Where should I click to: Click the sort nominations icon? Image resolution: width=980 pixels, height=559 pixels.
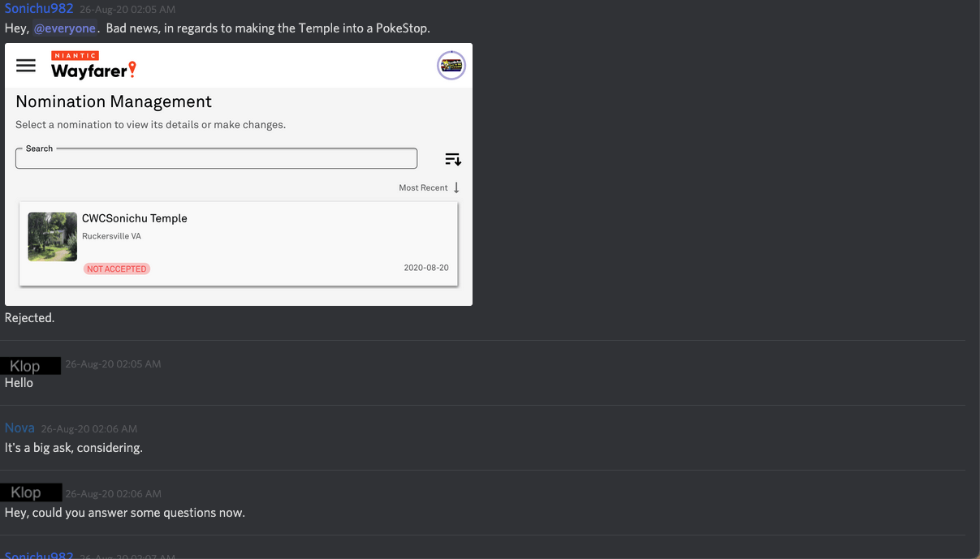452,159
